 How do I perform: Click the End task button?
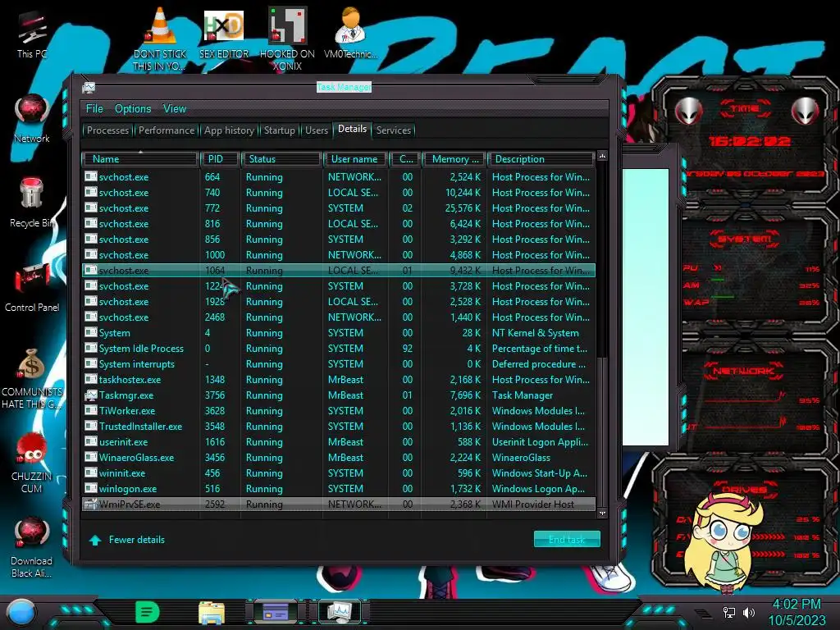567,540
